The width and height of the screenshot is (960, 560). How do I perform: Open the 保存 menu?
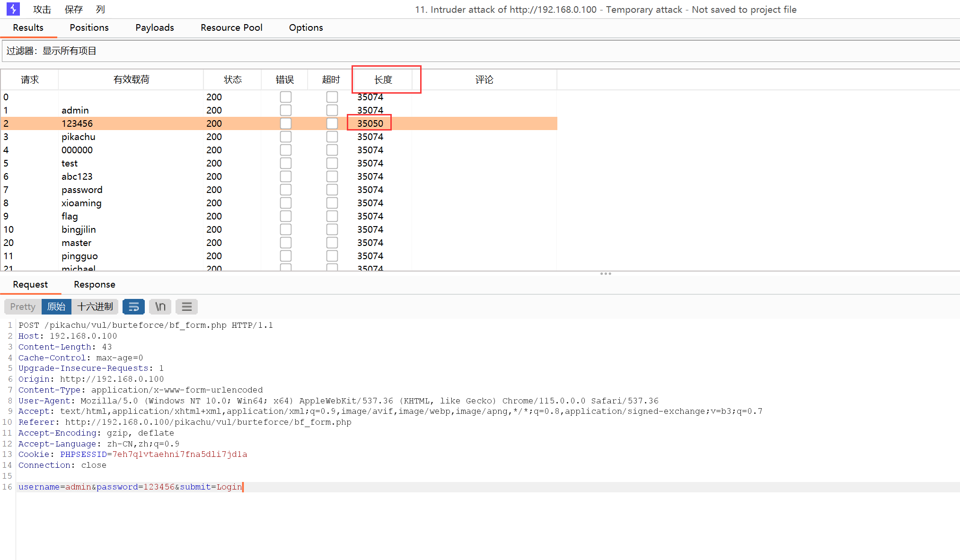coord(73,9)
